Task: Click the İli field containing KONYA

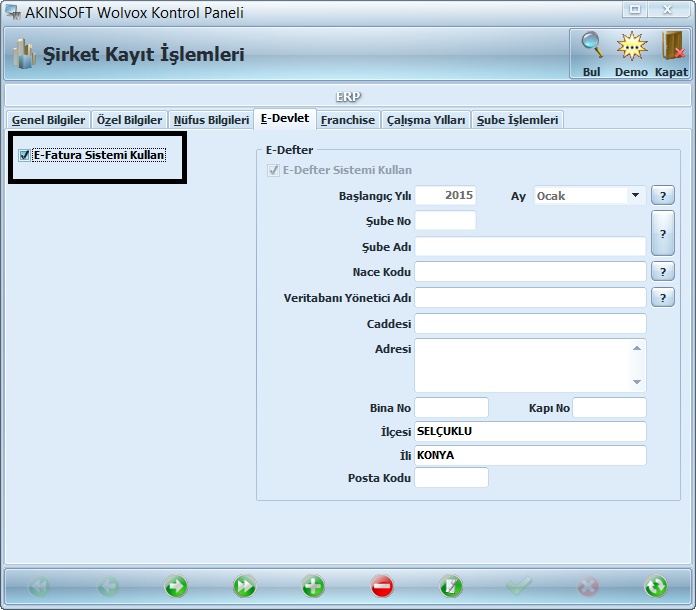Action: click(530, 455)
